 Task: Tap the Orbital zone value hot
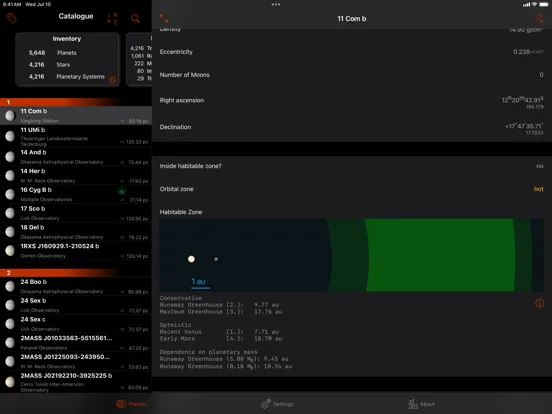coord(538,189)
